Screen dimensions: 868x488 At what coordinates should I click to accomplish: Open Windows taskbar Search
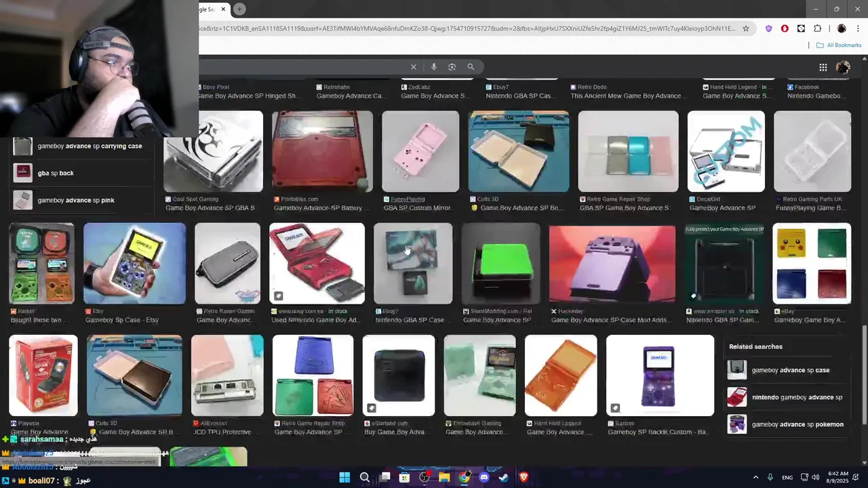(x=364, y=477)
